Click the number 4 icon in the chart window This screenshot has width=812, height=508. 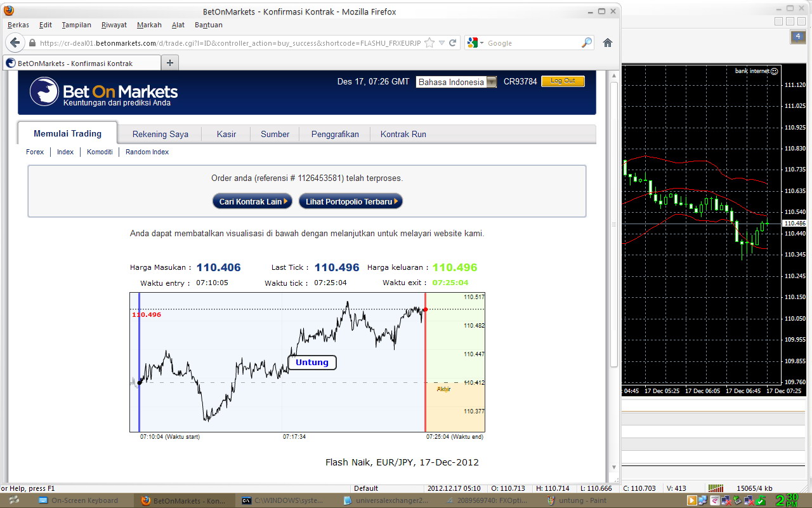click(797, 37)
